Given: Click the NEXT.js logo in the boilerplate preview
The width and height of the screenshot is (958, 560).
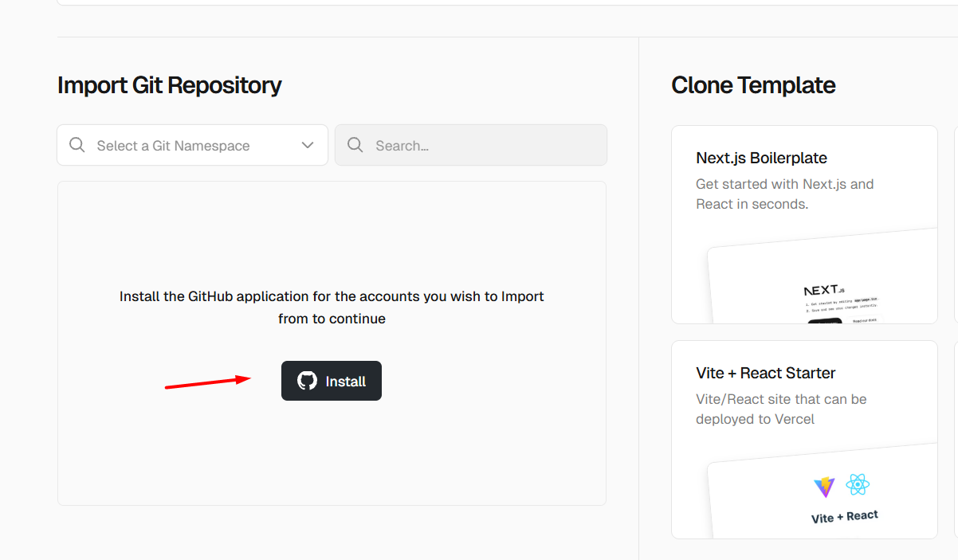Looking at the screenshot, I should click(x=823, y=290).
